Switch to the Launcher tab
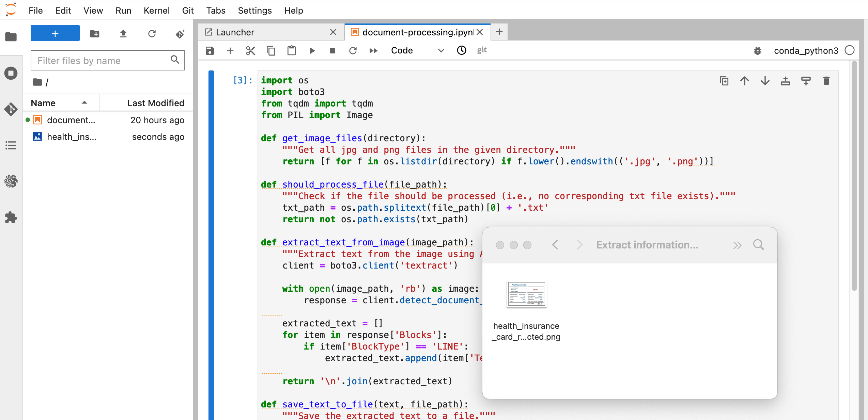The image size is (868, 420). (235, 32)
